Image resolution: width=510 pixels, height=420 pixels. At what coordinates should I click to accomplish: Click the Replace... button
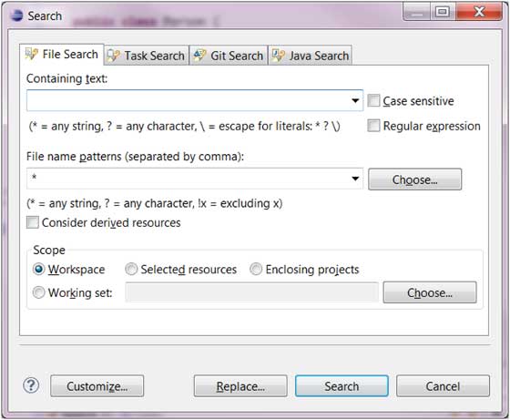240,386
